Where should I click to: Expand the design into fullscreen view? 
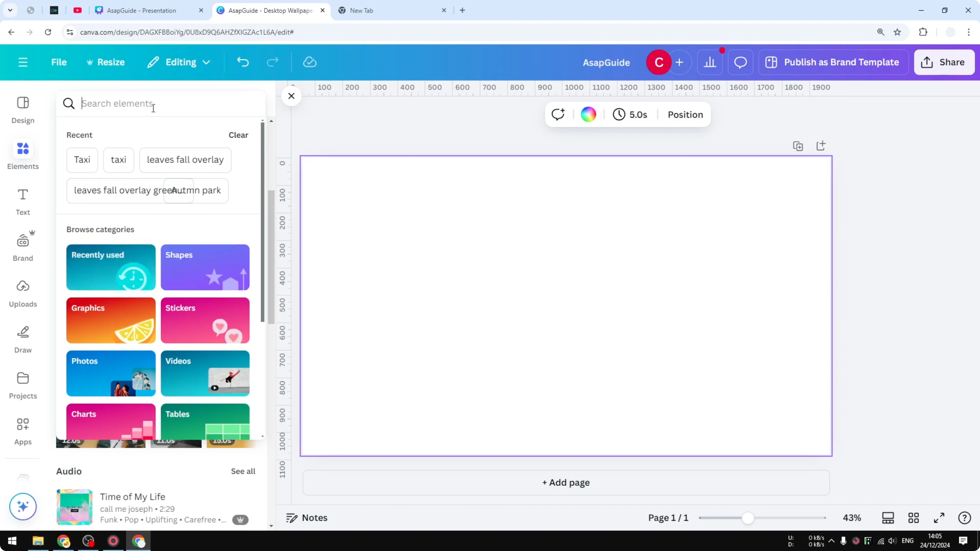point(939,518)
